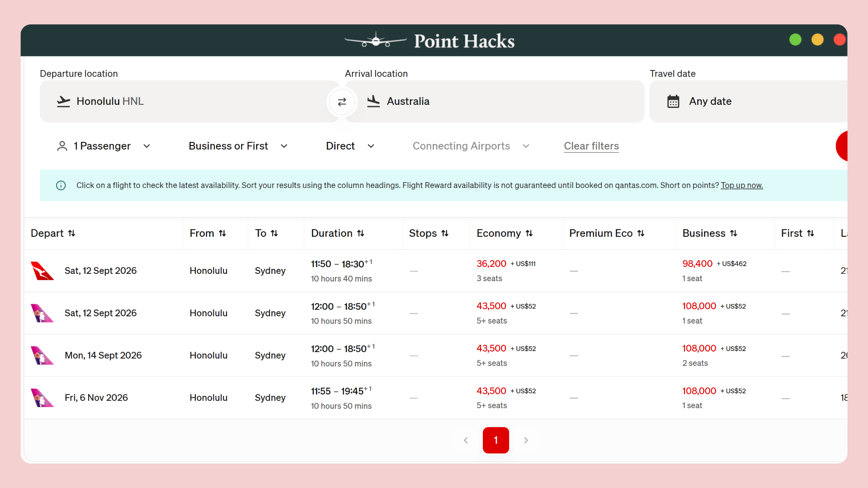Click airline tail logo on Fri 6 Nov flight

pyautogui.click(x=42, y=398)
